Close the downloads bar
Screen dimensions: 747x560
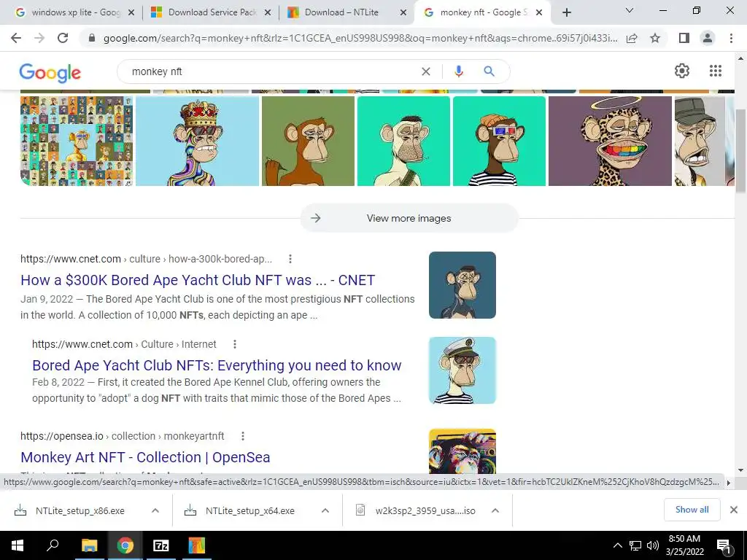tap(734, 510)
